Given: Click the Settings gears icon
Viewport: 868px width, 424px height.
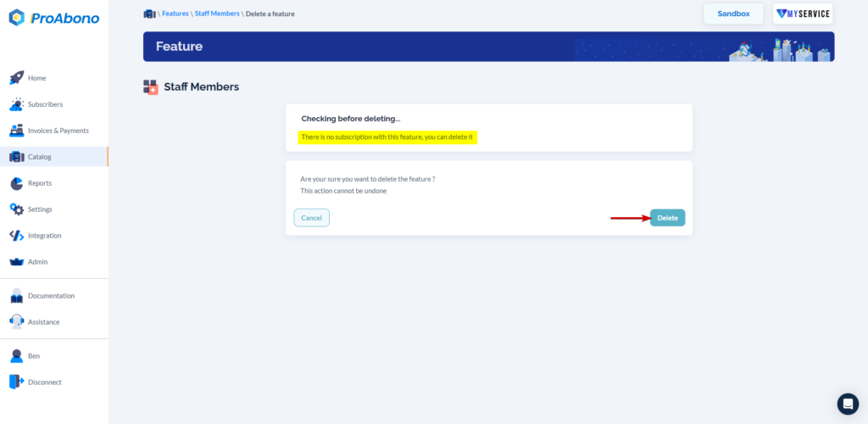Looking at the screenshot, I should coord(17,209).
